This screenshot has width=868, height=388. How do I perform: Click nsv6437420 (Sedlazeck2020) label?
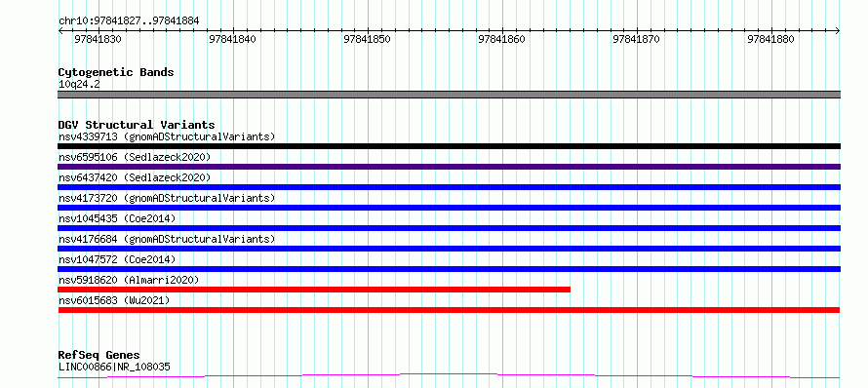click(x=135, y=177)
